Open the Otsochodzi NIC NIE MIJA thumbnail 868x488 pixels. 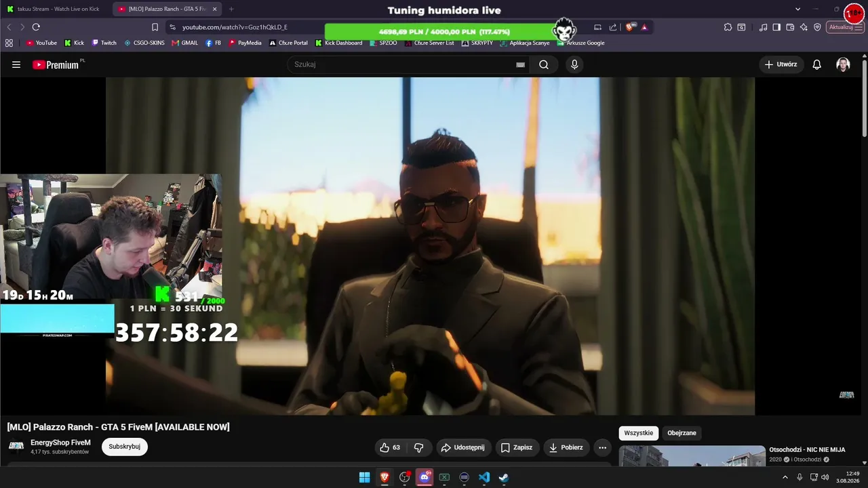click(692, 455)
